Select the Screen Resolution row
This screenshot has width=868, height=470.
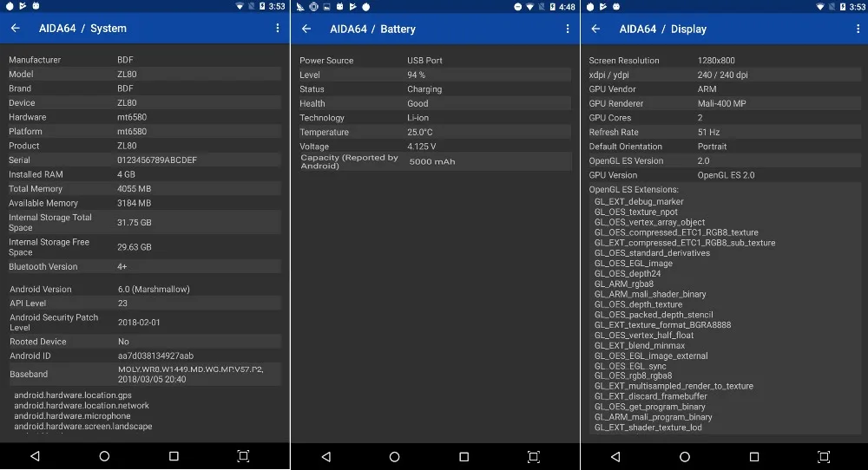pyautogui.click(x=725, y=61)
